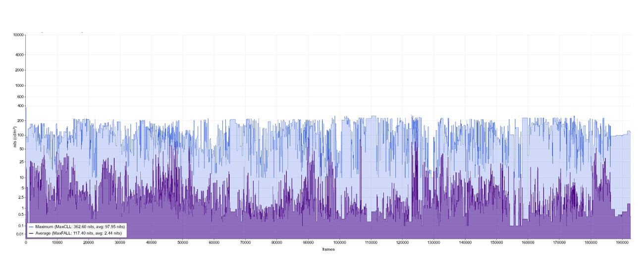Click the 50 y-axis tick label
644x258 pixels.
click(21, 149)
